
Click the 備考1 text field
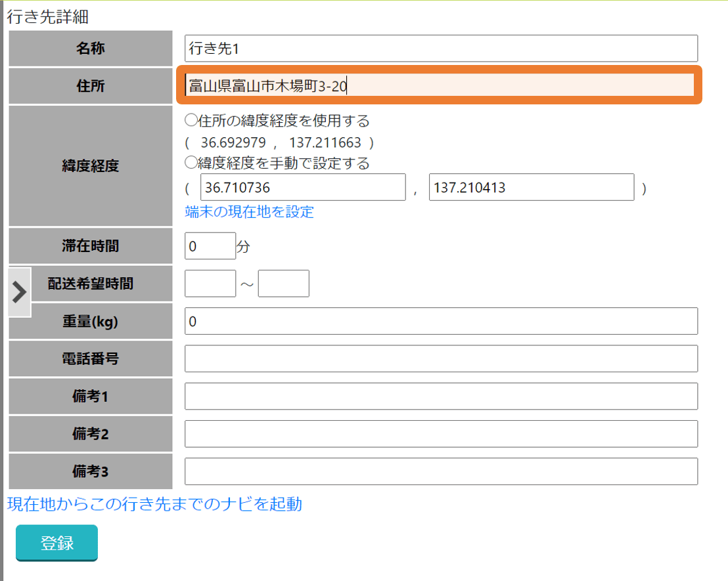tap(441, 397)
